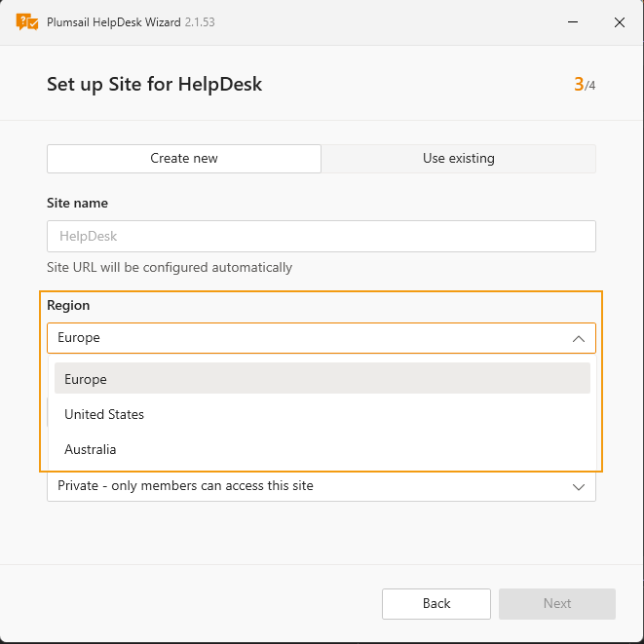Expand privacy list using the down chevron
Screen dimensions: 644x644
point(578,486)
